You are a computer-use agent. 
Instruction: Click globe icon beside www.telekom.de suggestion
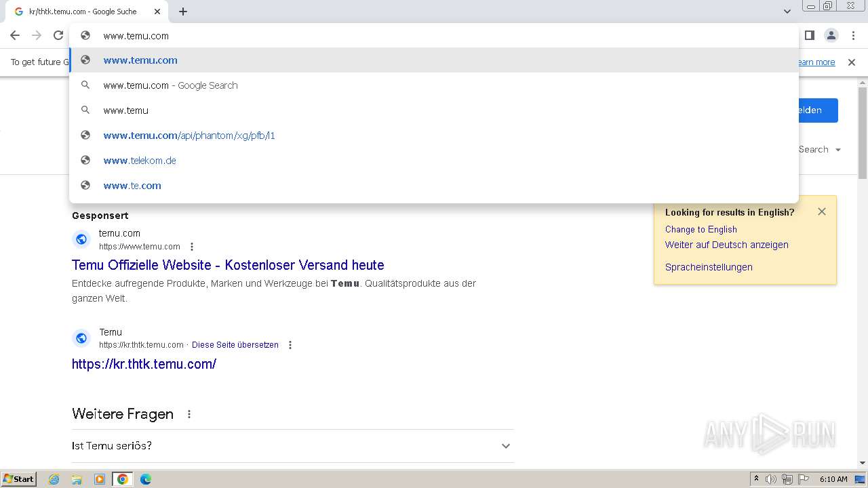tap(85, 161)
